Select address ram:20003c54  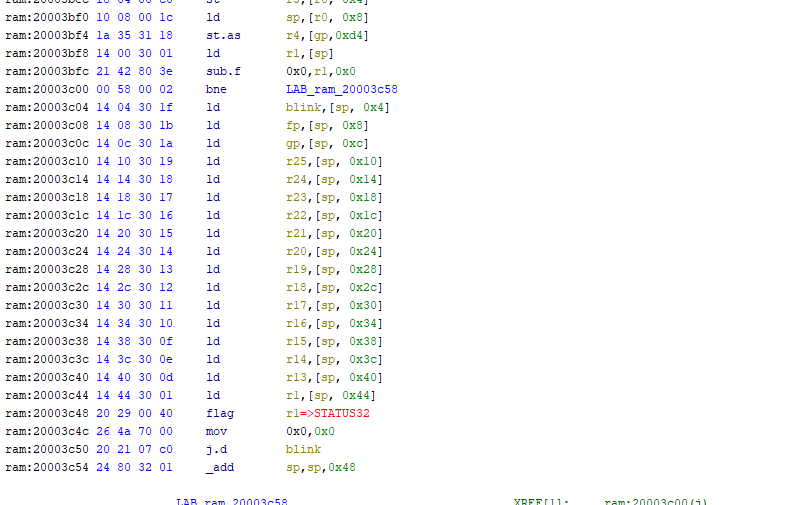click(47, 467)
